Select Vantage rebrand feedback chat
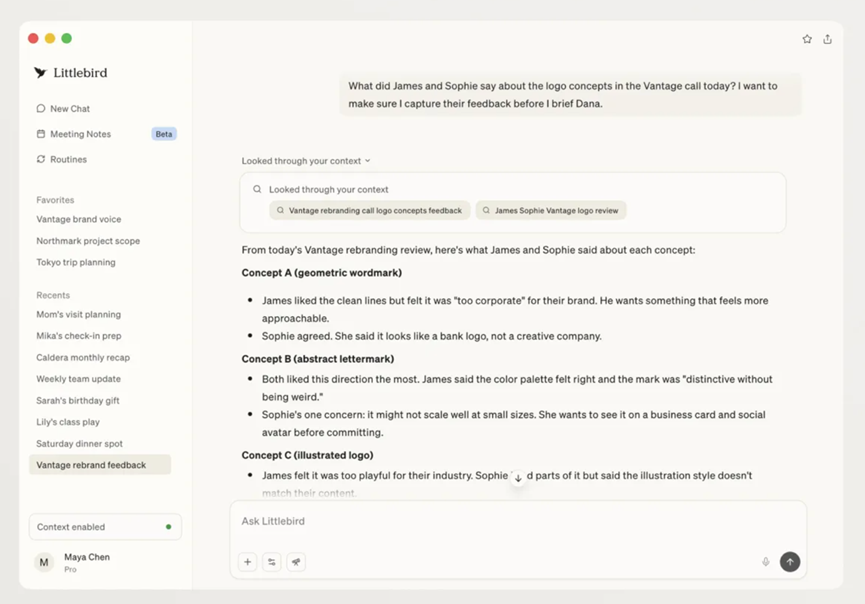Screen dimensions: 865x604 pyautogui.click(x=100, y=465)
